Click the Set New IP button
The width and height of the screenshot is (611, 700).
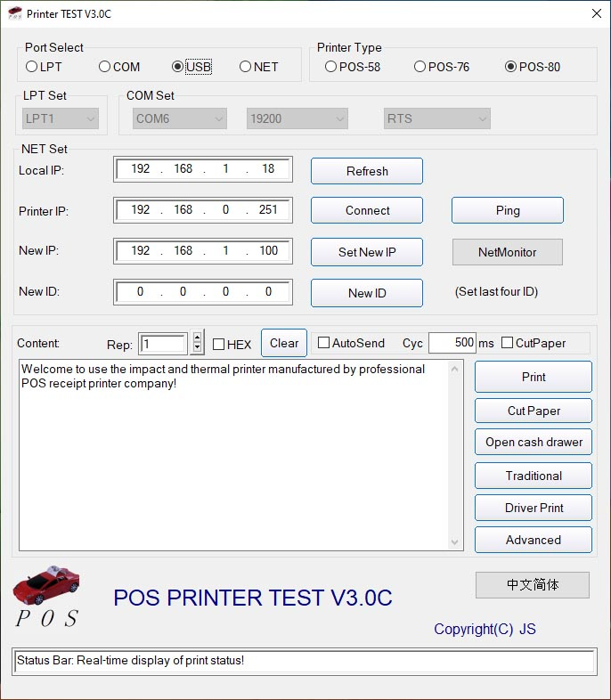[367, 252]
